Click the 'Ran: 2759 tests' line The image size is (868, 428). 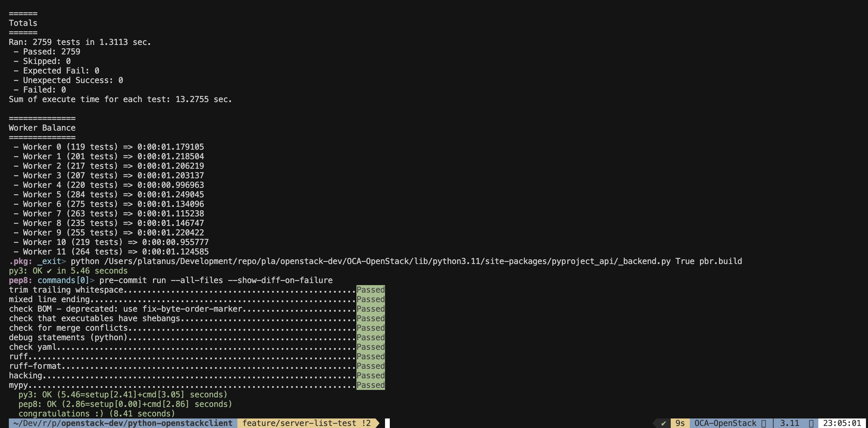point(80,42)
